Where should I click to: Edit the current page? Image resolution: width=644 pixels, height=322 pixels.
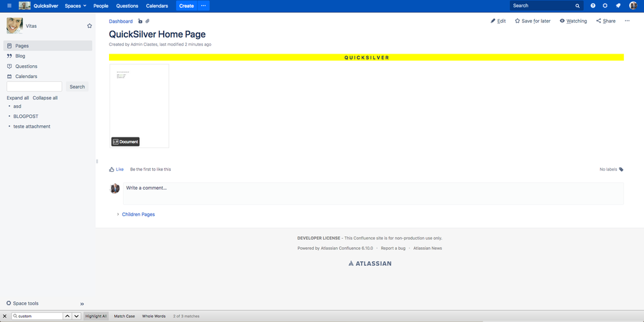pos(498,21)
